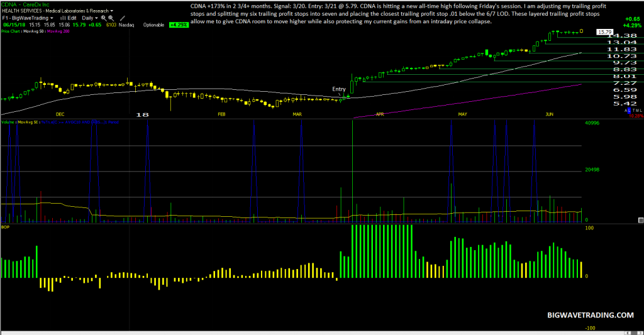Click the MAY month label on time axis
644x335 pixels.
coord(462,114)
